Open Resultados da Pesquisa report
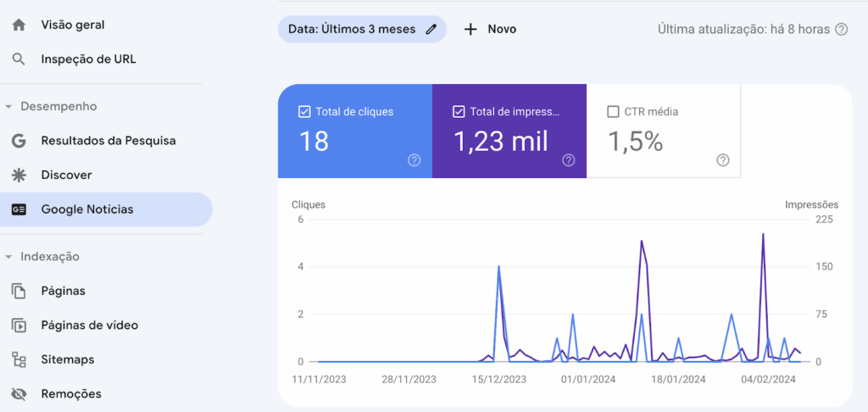 [x=108, y=141]
